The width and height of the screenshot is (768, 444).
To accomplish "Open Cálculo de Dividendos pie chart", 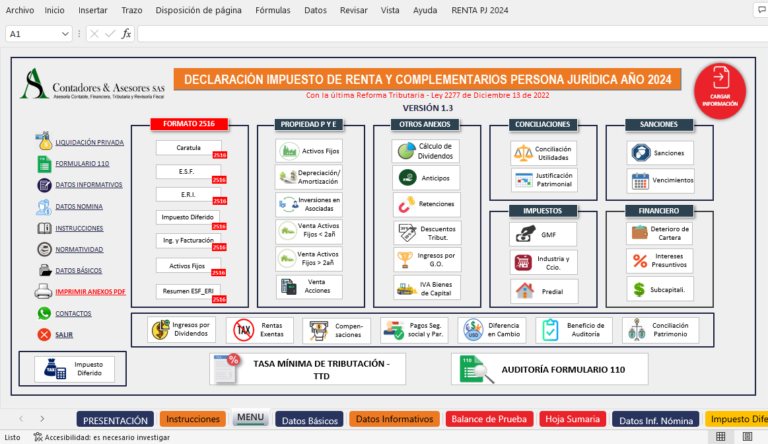I will tap(425, 151).
